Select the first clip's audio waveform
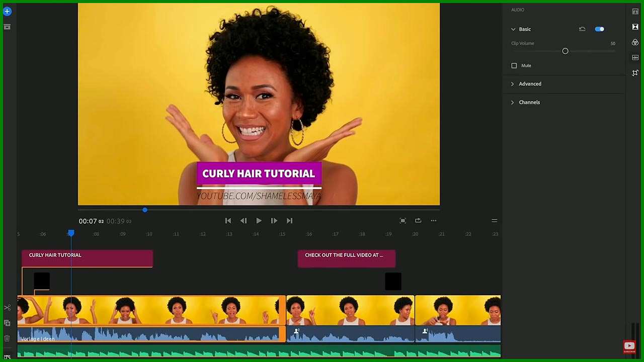This screenshot has width=644, height=362. pos(151,334)
